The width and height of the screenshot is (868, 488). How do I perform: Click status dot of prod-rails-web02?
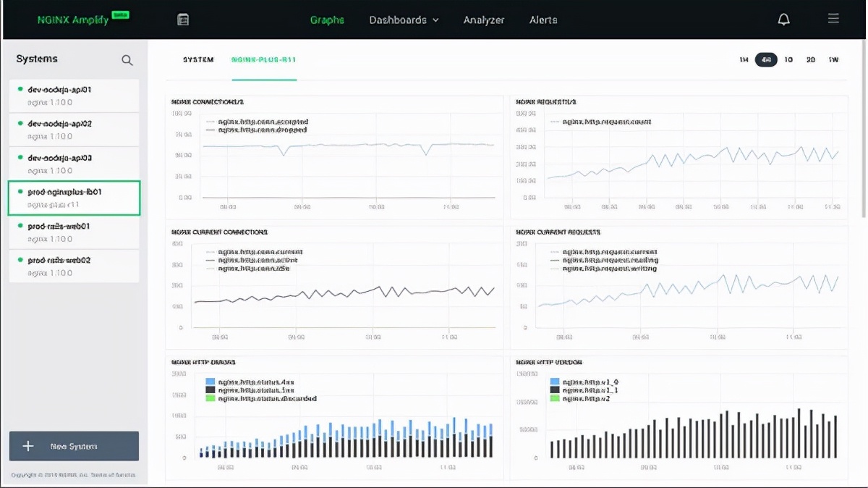20,260
